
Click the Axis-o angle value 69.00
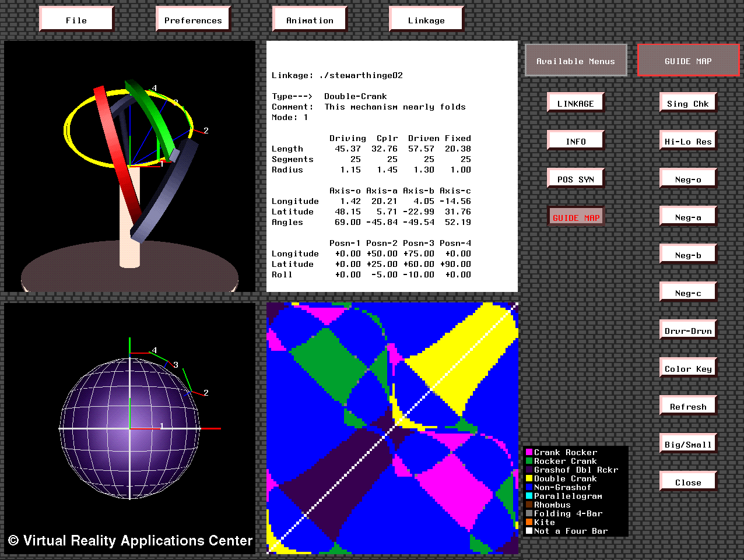(x=348, y=222)
